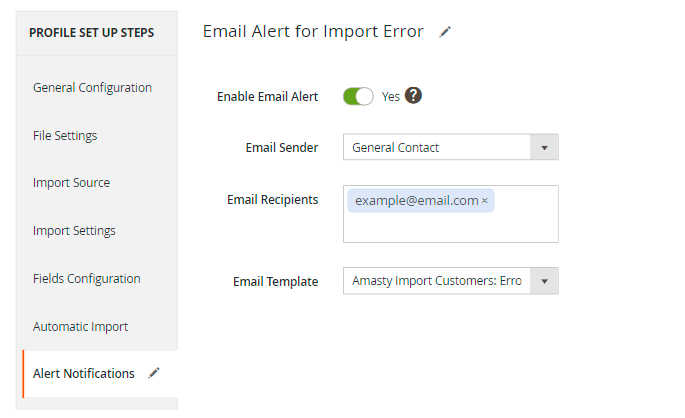Click inside the Email Recipients field
This screenshot has width=685, height=418.
[x=450, y=228]
